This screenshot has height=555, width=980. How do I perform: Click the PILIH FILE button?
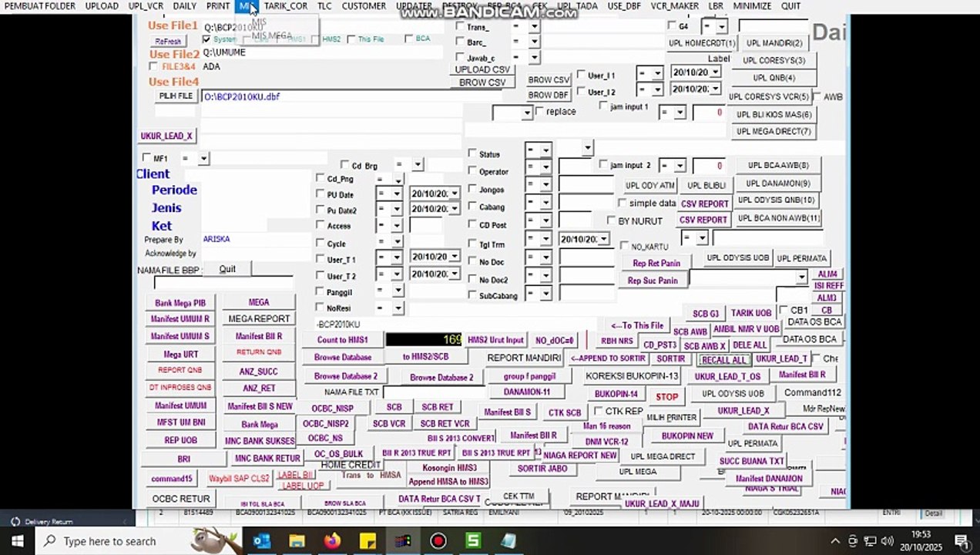[x=176, y=96]
